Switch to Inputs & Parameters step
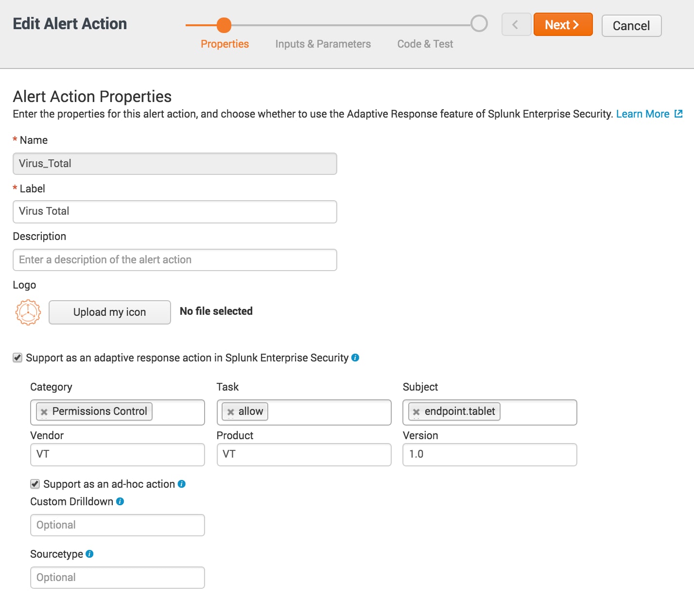The width and height of the screenshot is (694, 616). click(323, 44)
